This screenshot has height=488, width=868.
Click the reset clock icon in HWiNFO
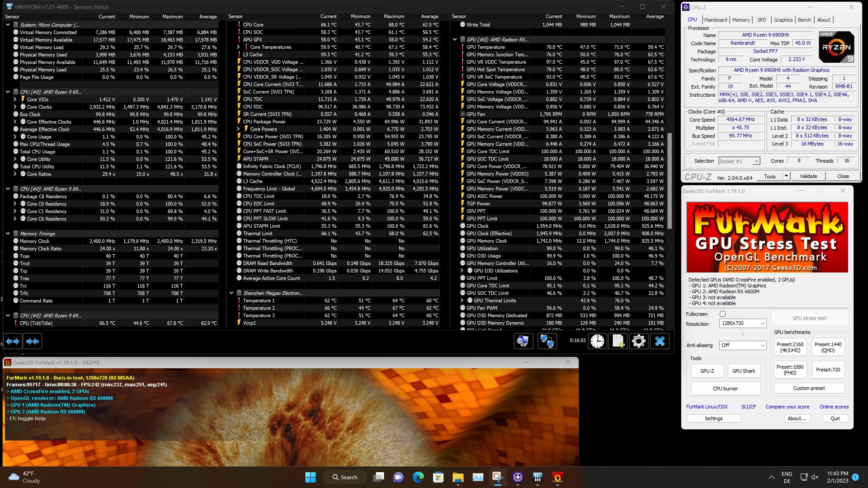597,341
